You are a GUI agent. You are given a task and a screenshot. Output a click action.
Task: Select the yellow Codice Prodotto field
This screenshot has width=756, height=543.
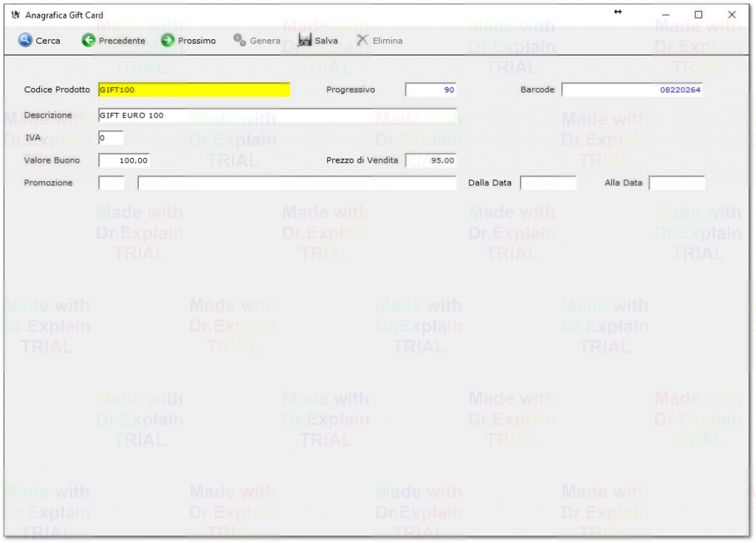coord(193,90)
